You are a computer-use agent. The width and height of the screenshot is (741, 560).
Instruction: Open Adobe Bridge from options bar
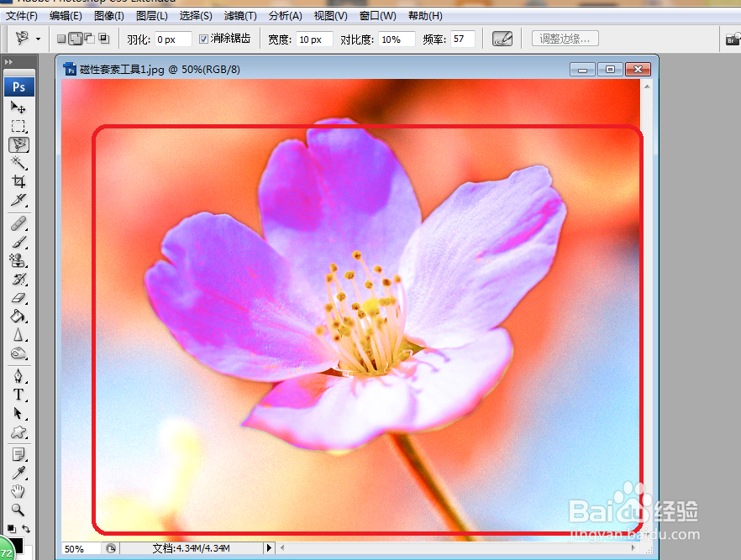[x=733, y=39]
